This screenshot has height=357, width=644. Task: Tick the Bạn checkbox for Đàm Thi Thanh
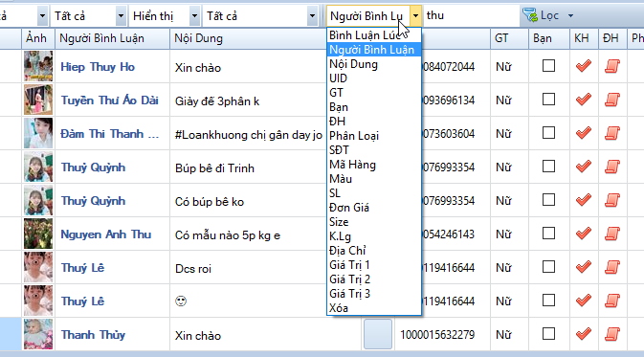[548, 133]
